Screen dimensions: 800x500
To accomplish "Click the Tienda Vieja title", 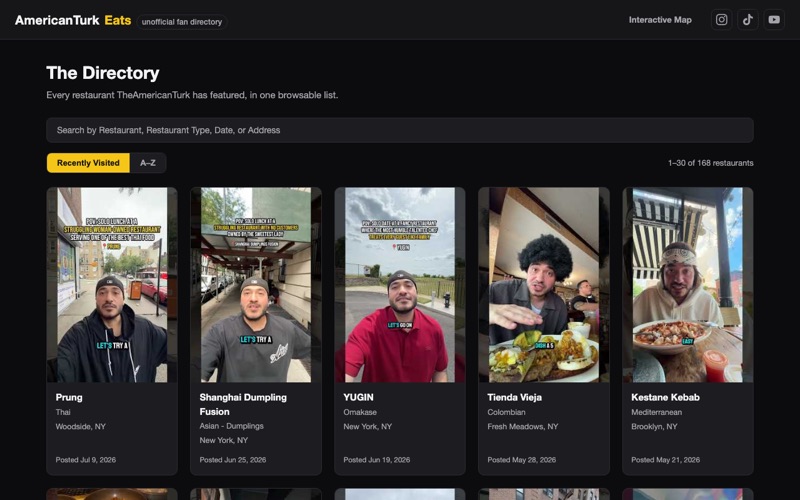I will coord(514,397).
